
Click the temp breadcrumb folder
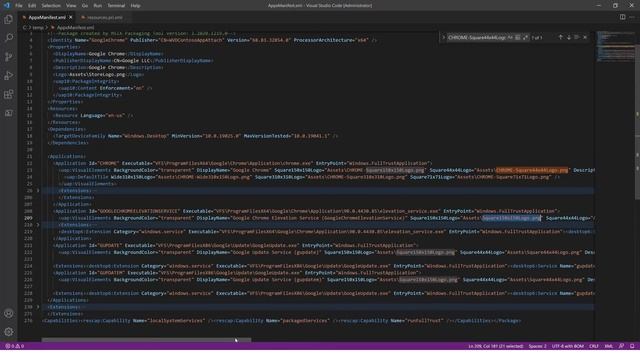pos(38,28)
